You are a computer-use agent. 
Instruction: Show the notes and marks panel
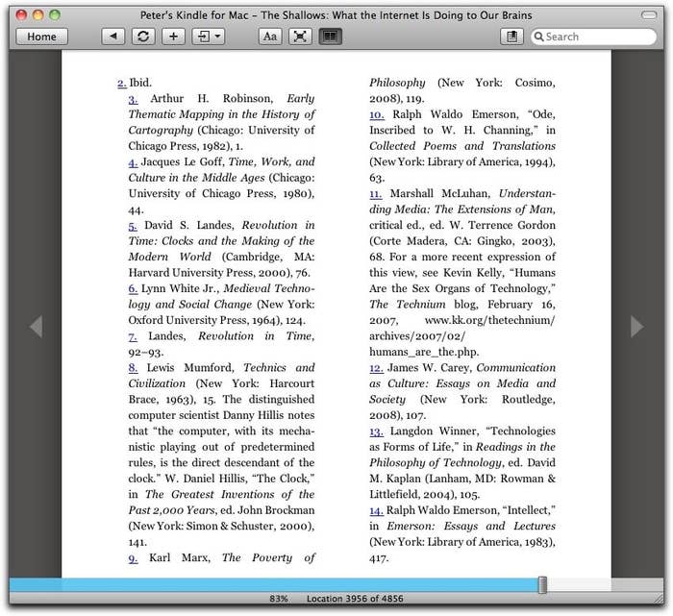(x=511, y=37)
